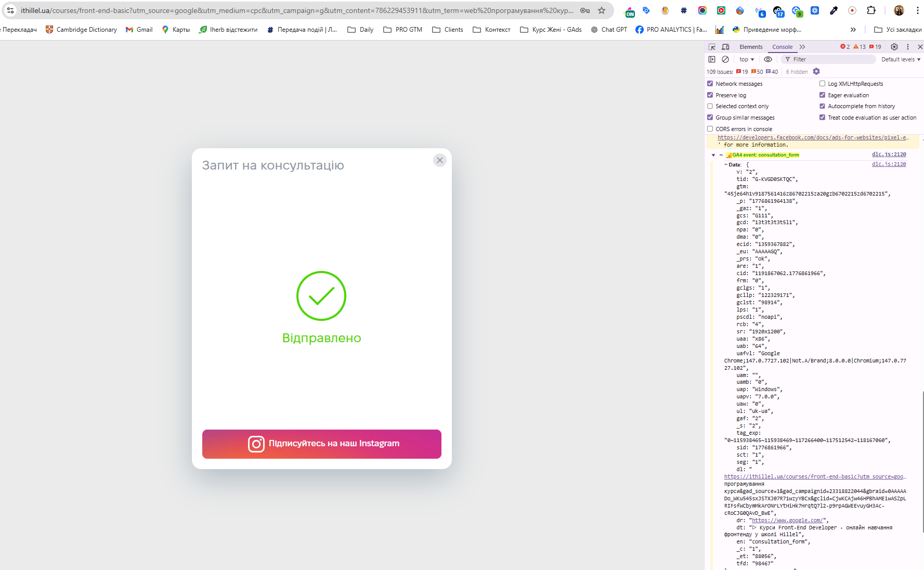This screenshot has height=570, width=924.
Task: Switch to the Elements tab
Action: click(751, 47)
